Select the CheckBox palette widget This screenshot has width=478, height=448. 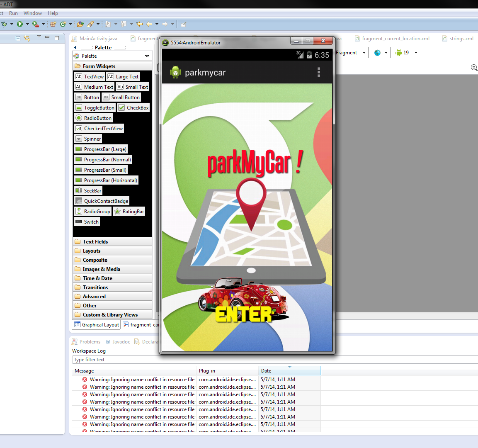tap(133, 108)
